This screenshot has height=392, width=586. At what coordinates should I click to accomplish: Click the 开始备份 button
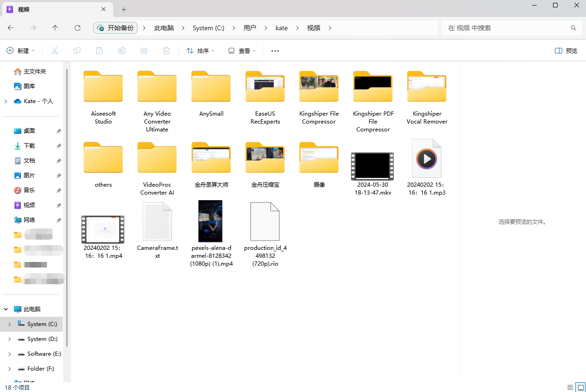tap(115, 28)
